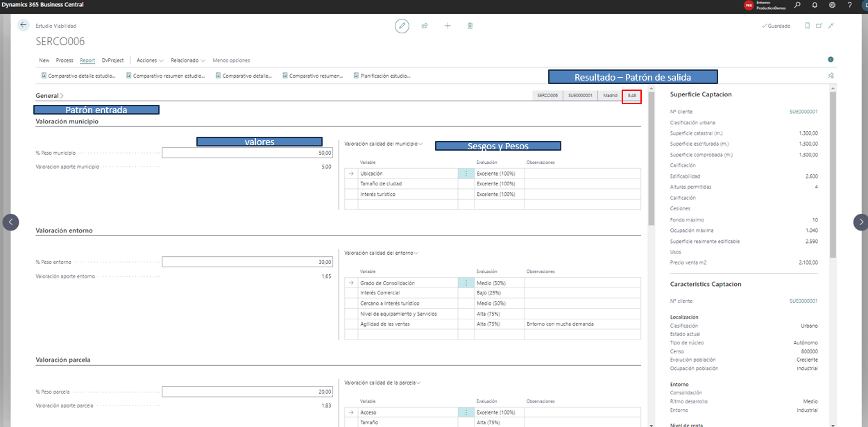Expand Valoración calidad de la parcela menu
Screen dimensions: 868x427
[x=382, y=383]
